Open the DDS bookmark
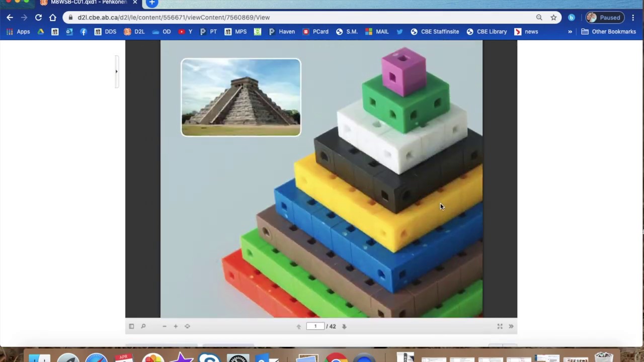Screen dimensions: 644x362 coord(105,32)
